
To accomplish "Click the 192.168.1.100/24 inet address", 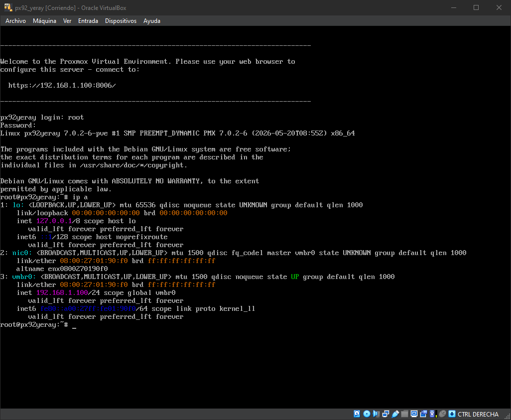I will (68, 292).
